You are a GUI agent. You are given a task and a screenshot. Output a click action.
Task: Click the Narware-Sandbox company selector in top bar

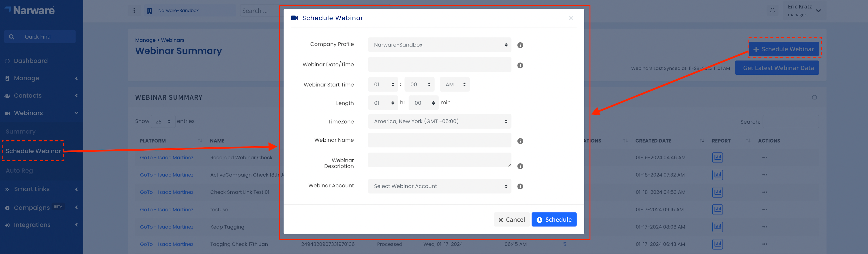tap(190, 11)
